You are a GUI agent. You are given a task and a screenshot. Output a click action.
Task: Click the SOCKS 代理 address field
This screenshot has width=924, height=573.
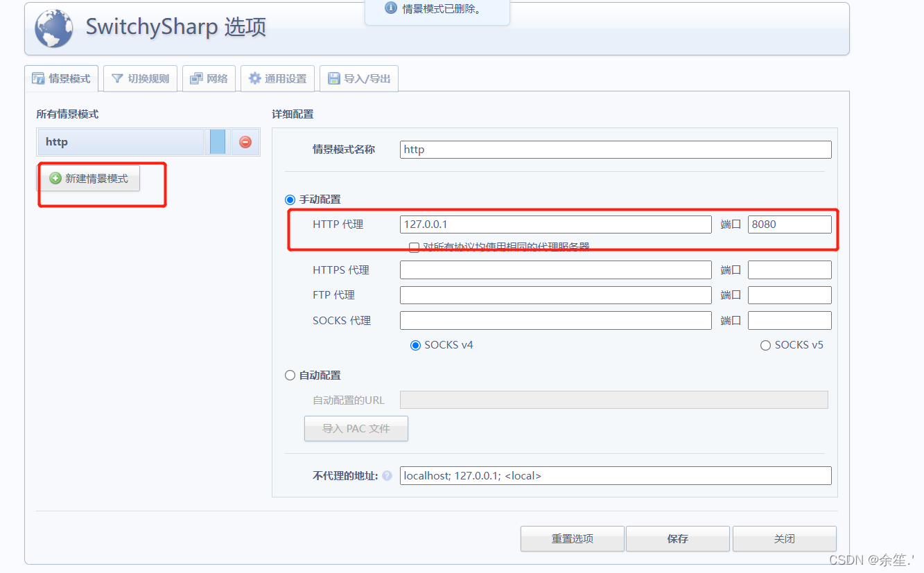pyautogui.click(x=556, y=320)
